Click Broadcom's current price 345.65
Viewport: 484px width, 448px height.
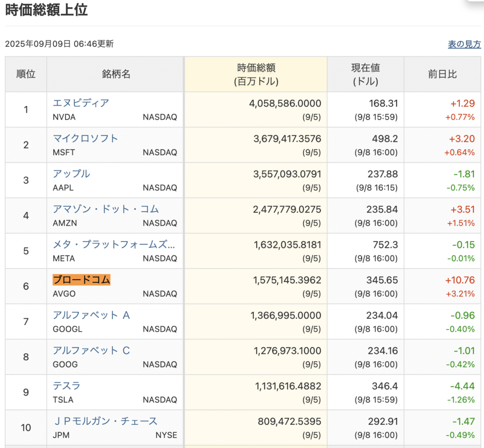coord(382,280)
